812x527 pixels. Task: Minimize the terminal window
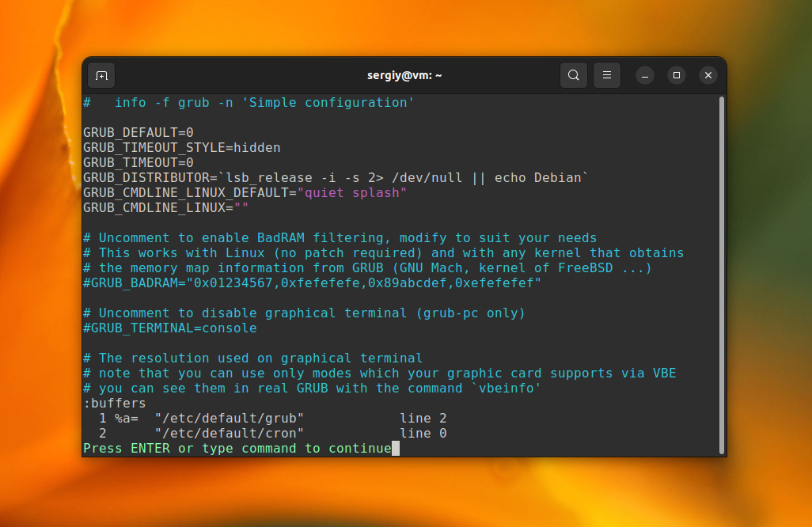click(645, 75)
